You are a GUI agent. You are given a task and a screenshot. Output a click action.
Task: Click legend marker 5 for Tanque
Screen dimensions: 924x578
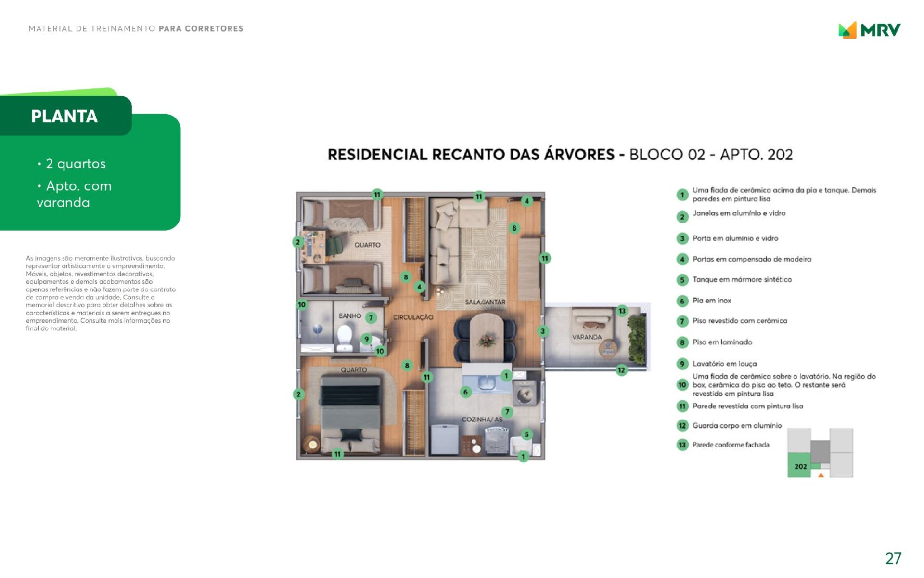coord(682,280)
